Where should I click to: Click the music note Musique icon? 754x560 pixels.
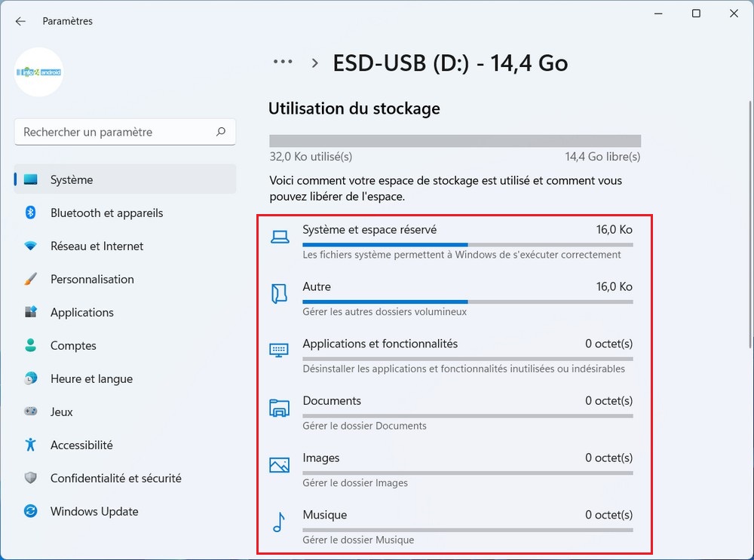click(x=279, y=522)
